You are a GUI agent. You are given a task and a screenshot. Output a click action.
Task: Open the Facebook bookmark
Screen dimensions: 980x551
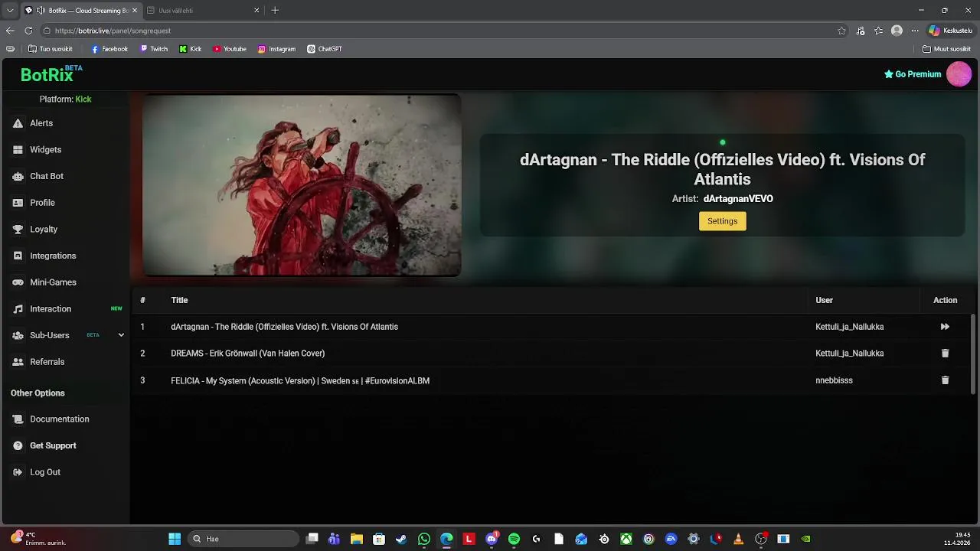pyautogui.click(x=109, y=49)
